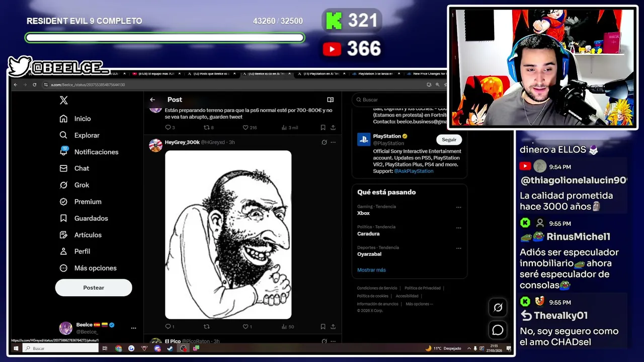Reply to HeyGrey_300k post with 1 comment
The height and width of the screenshot is (362, 644).
click(x=170, y=327)
